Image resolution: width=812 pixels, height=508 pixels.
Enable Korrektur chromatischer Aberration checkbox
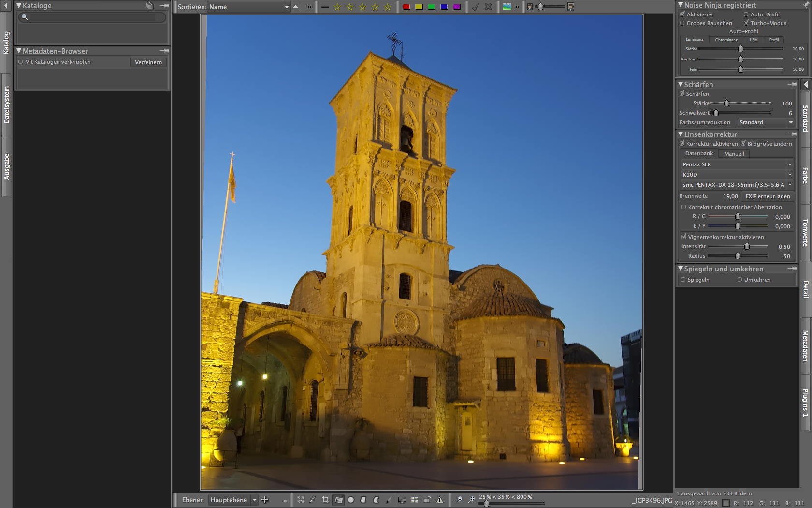(683, 207)
